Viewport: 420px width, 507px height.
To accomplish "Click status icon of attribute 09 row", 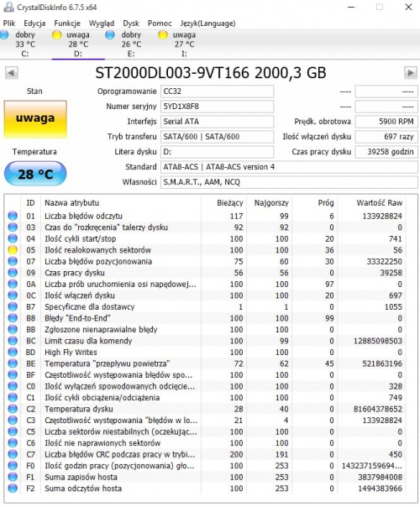I will [13, 273].
